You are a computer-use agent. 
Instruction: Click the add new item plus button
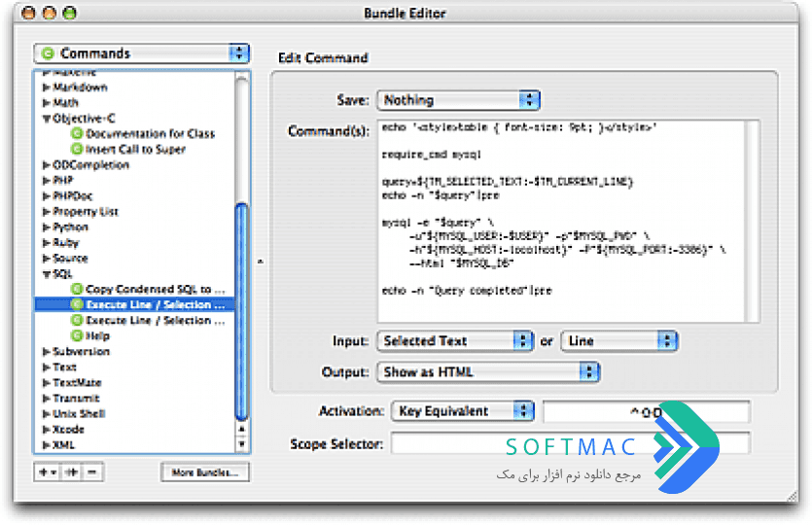point(48,472)
